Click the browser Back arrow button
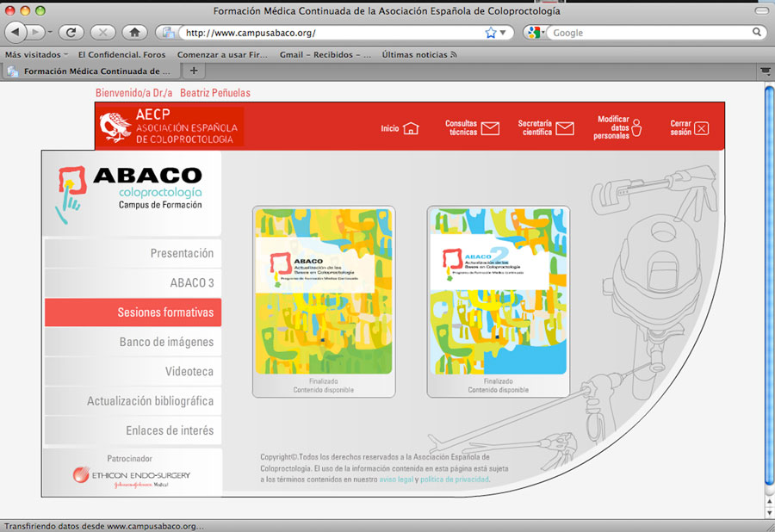The width and height of the screenshot is (775, 532). [x=15, y=33]
